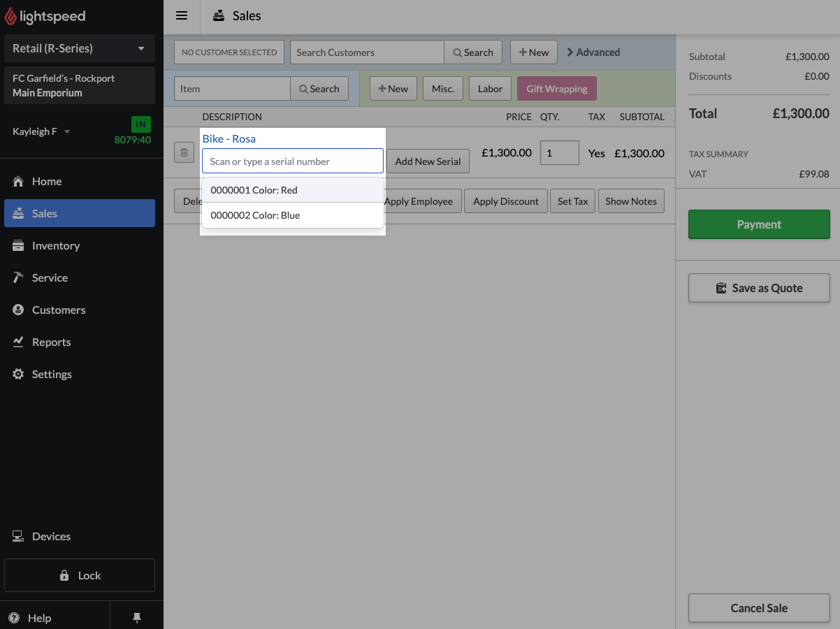The image size is (840, 629).
Task: Expand Advanced customer search
Action: (x=593, y=52)
